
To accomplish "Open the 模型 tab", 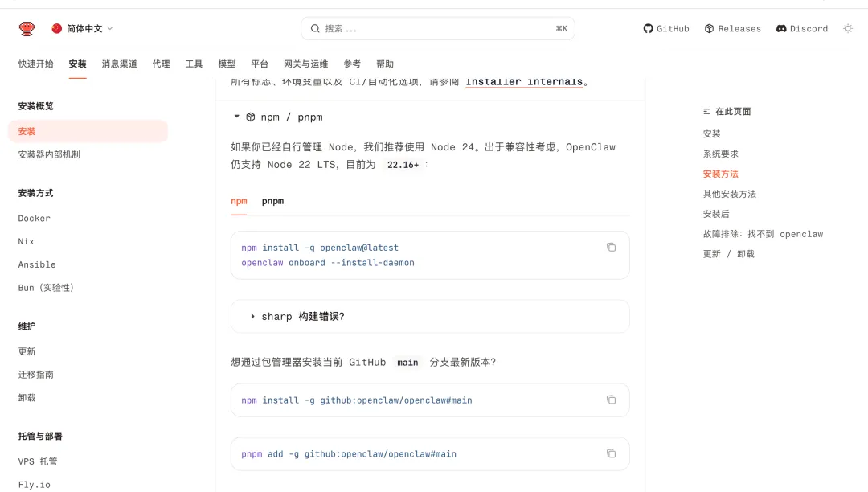I will [227, 64].
